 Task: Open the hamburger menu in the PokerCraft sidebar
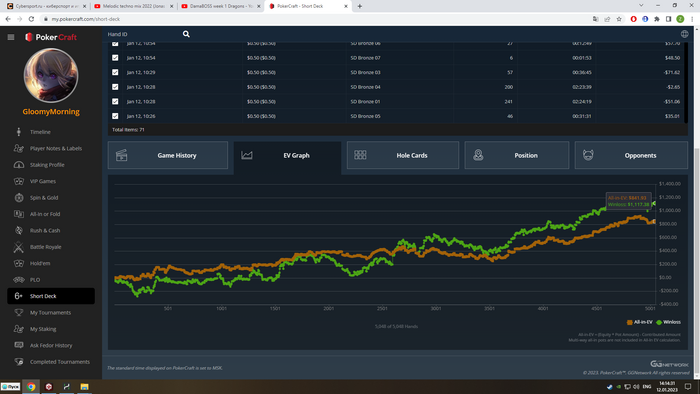click(11, 37)
